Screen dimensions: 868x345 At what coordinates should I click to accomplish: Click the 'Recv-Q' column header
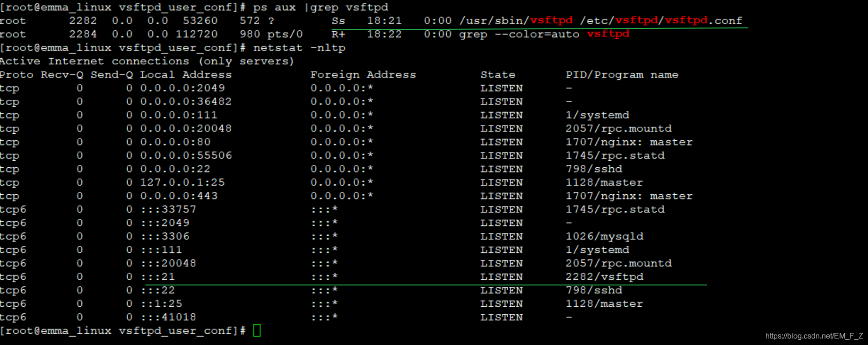(x=62, y=75)
